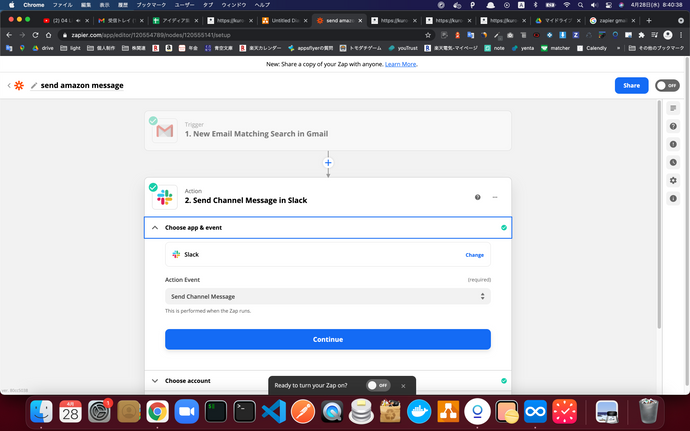Image resolution: width=690 pixels, height=431 pixels.
Task: Open the Calendar app in the dock
Action: (x=70, y=412)
